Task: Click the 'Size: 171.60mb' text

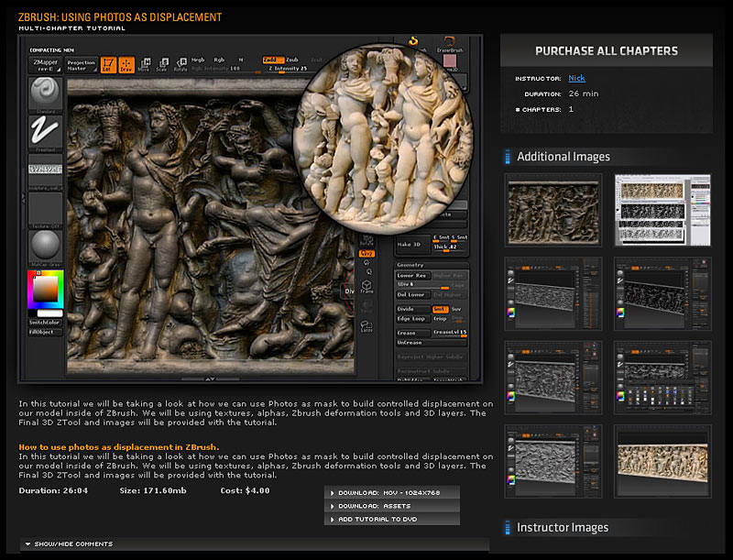Action: pos(153,491)
